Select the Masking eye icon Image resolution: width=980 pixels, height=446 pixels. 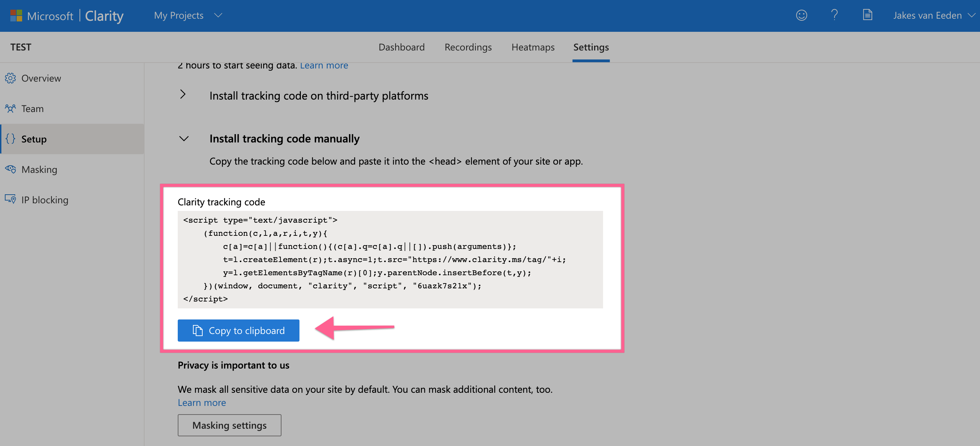(x=10, y=169)
